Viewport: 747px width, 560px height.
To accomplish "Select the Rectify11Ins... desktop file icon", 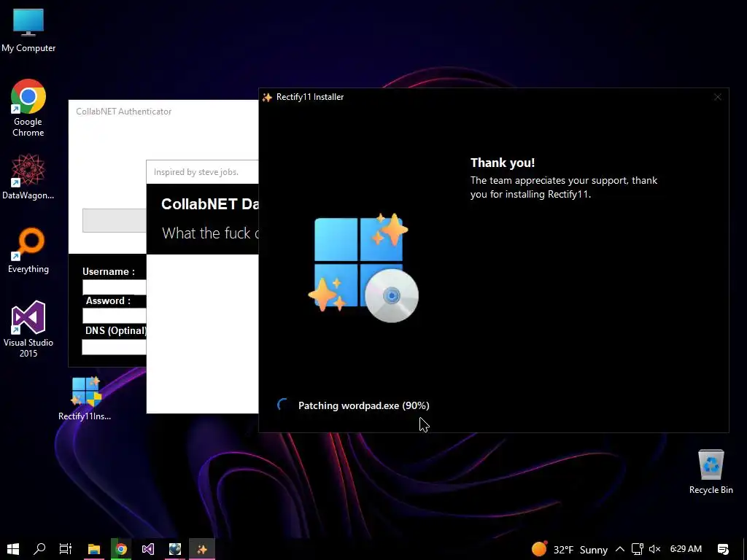I will coord(85,399).
